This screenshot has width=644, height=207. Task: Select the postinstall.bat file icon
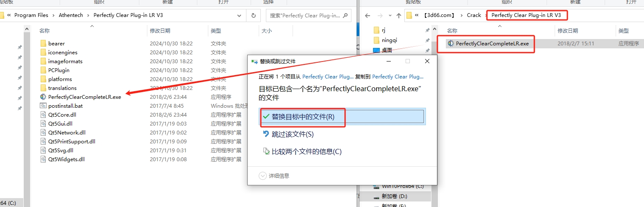coord(43,106)
